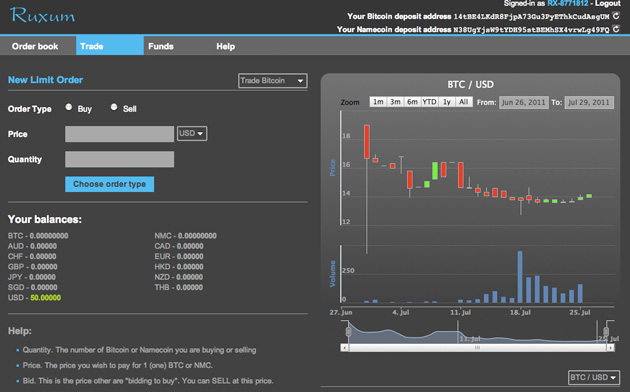This screenshot has width=630, height=392.
Task: Click the Namecoin deposit address string
Action: (x=531, y=29)
